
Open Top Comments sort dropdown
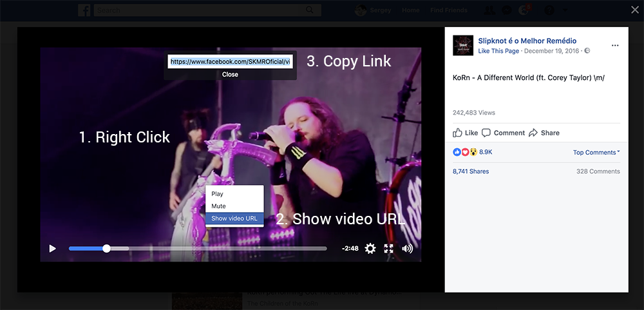coord(596,153)
